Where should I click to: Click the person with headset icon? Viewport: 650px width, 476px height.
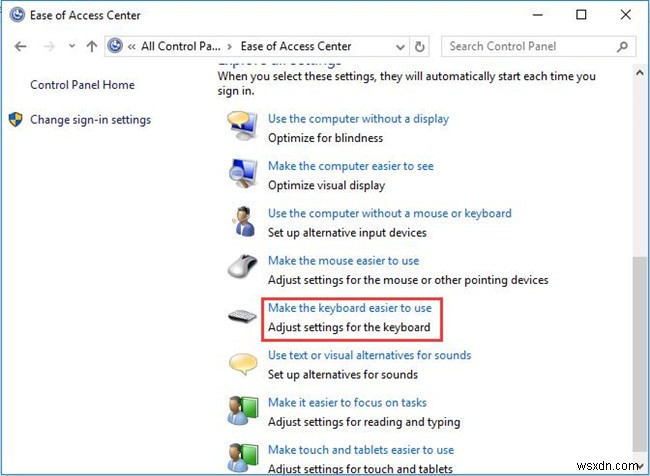244,221
